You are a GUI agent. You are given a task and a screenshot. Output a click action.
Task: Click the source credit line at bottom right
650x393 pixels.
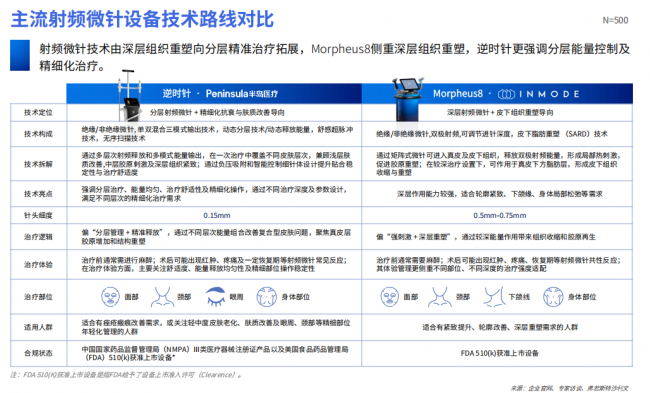(x=569, y=388)
